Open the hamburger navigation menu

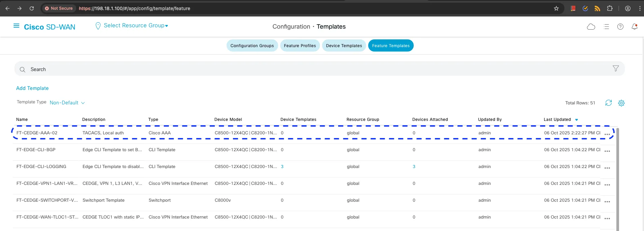click(16, 26)
